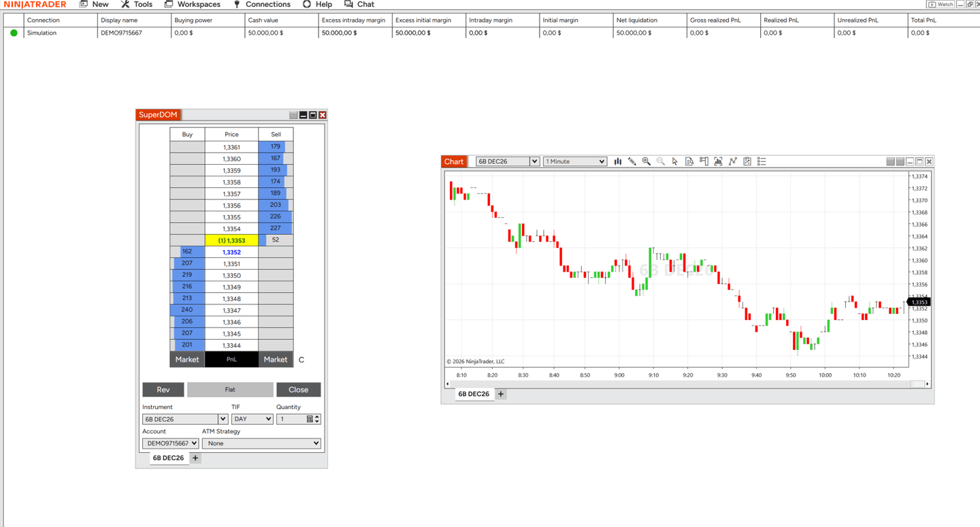
Task: Open the Quantity calculator in SuperDOM
Action: (310, 419)
